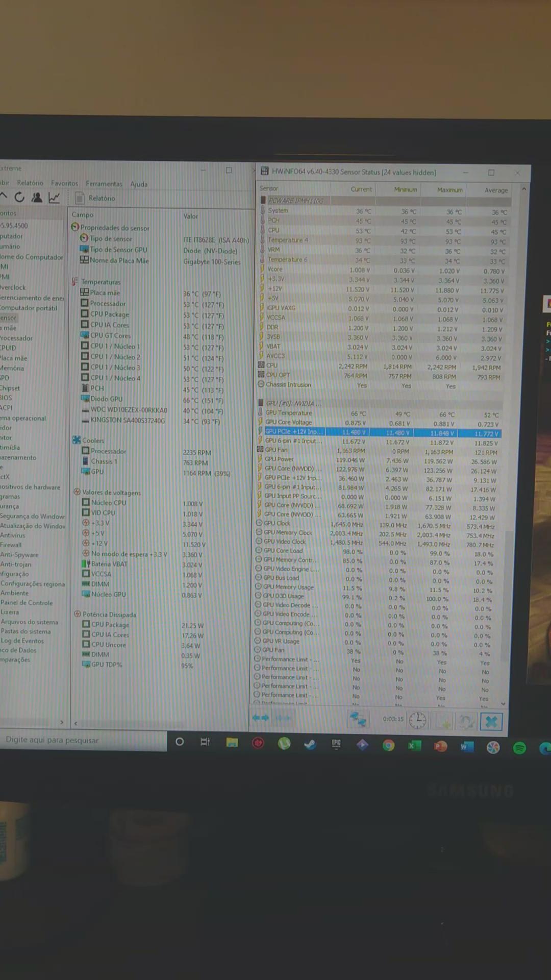The image size is (551, 980).
Task: Click the Sensor column header in HWiNFO
Action: click(269, 188)
